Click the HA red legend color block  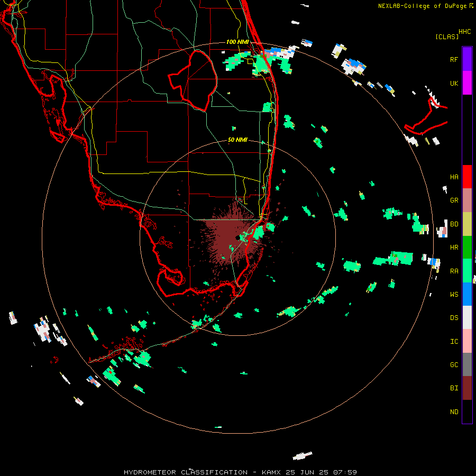click(467, 177)
